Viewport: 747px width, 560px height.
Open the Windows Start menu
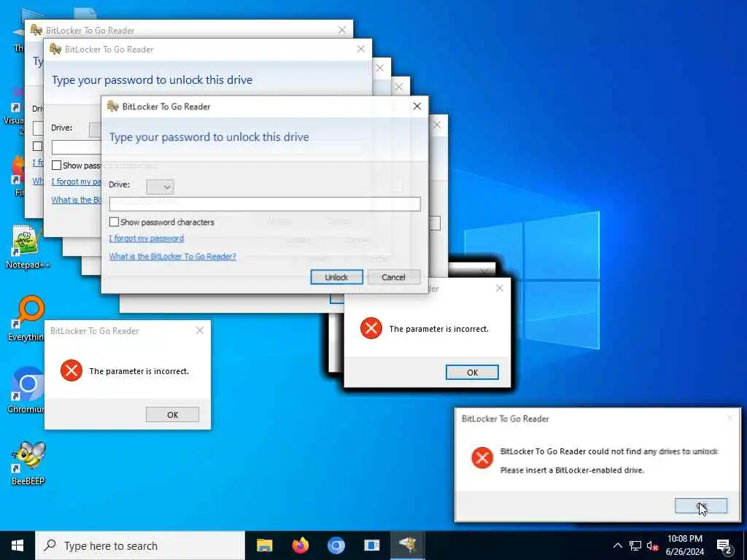pyautogui.click(x=18, y=545)
